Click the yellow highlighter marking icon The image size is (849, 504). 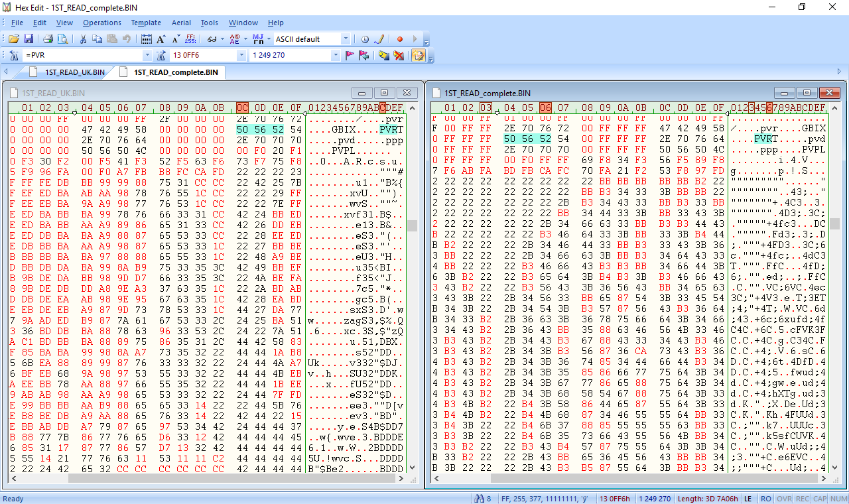tap(384, 55)
